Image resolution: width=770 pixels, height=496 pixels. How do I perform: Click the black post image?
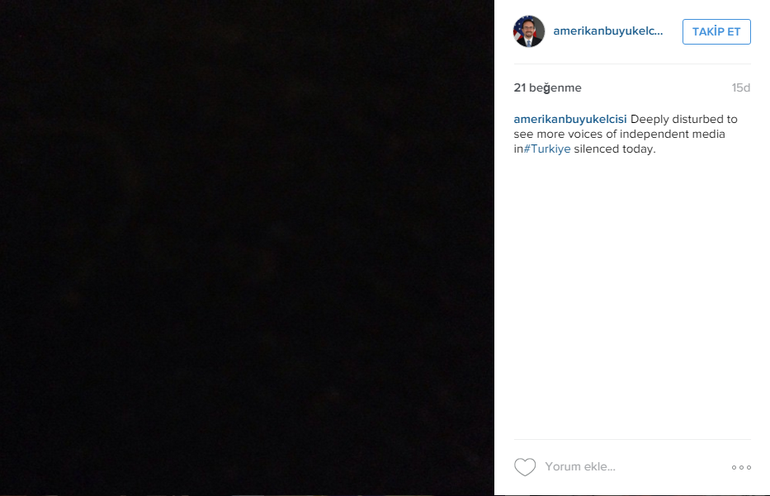[x=247, y=248]
